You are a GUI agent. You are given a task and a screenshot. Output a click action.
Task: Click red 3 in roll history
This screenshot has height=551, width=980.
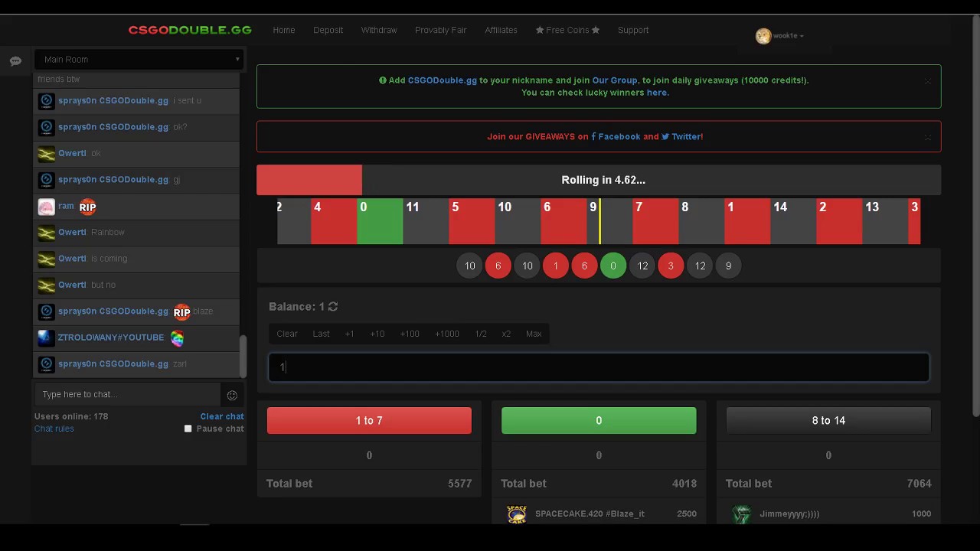pos(671,266)
